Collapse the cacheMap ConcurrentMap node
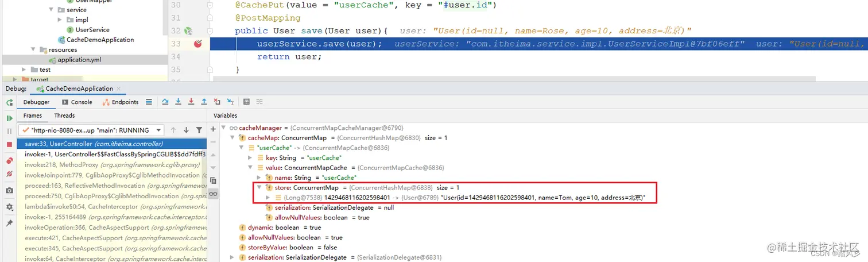Image resolution: width=868 pixels, height=262 pixels. [x=233, y=138]
